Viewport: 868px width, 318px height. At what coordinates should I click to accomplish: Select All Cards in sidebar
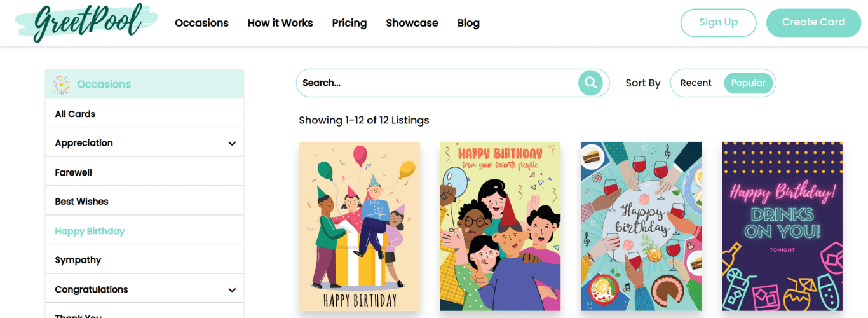pyautogui.click(x=75, y=114)
